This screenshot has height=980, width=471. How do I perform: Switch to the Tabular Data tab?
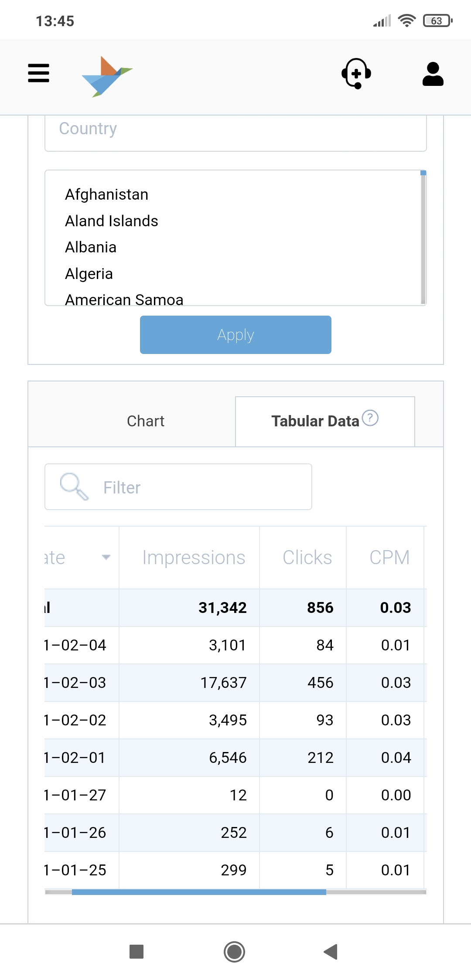315,421
